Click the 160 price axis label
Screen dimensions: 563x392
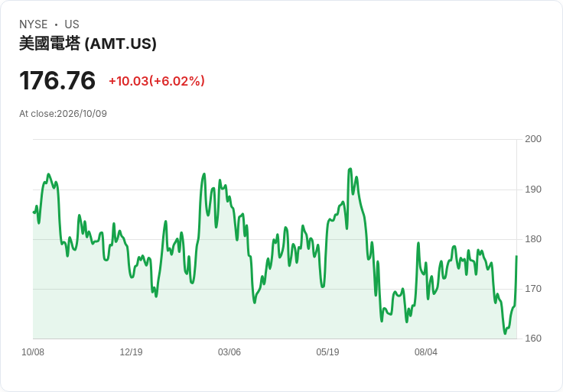click(x=533, y=339)
